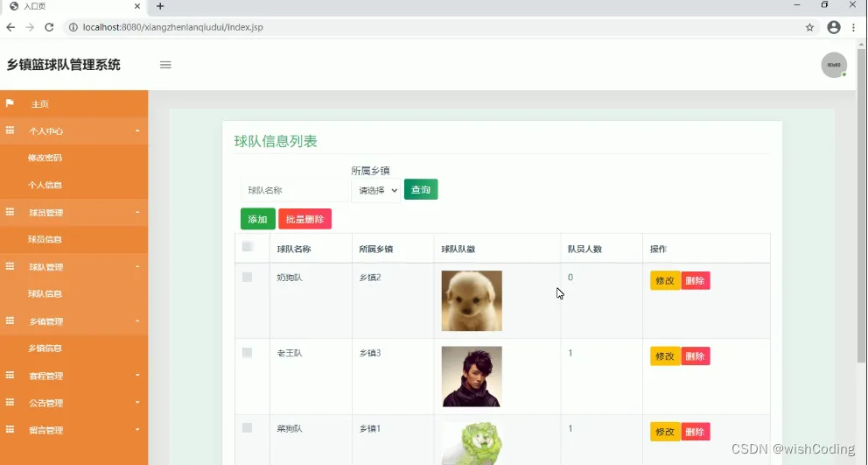Click 删除 button for 老王队

click(696, 356)
